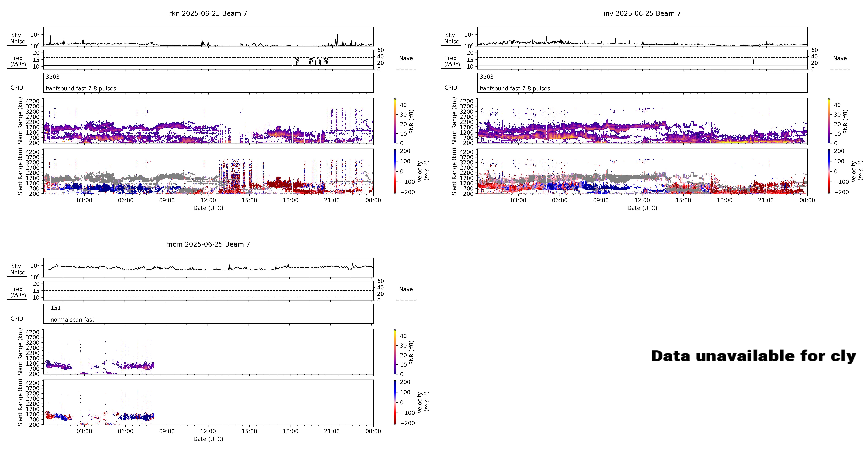Click the "Data unavailable for cly" message
The width and height of the screenshot is (868, 462).
point(753,356)
